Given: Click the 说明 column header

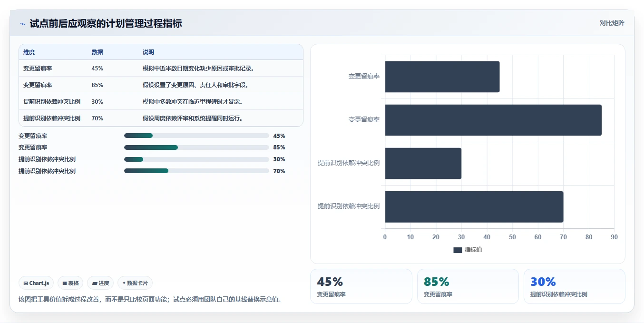Looking at the screenshot, I should tap(148, 52).
